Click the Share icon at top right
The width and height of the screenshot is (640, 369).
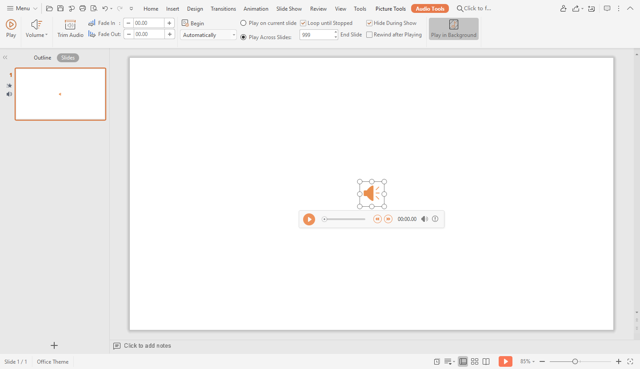coord(576,9)
